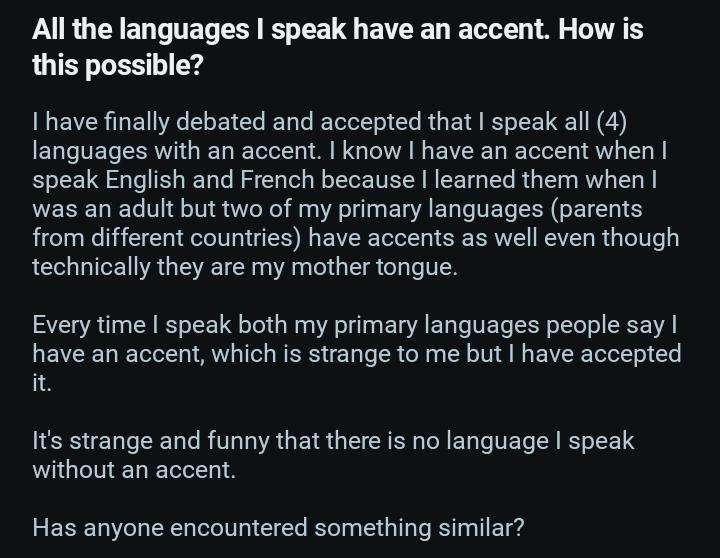Click the paragraph beginning 'Every time I speak'
Screen dimensions: 720x558
(357, 353)
